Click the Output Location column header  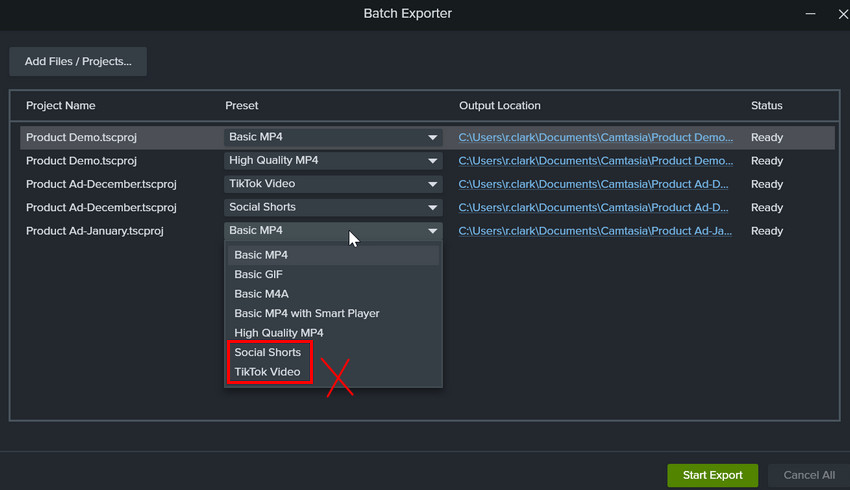(x=499, y=106)
